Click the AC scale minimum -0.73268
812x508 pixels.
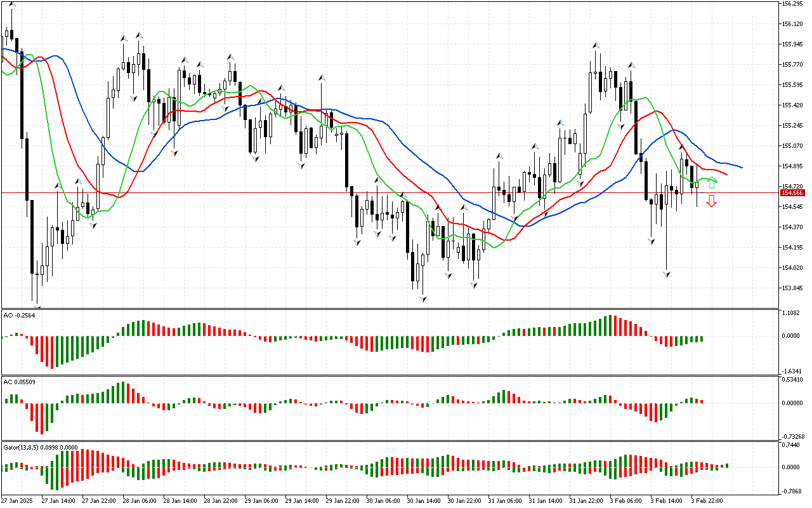[794, 437]
